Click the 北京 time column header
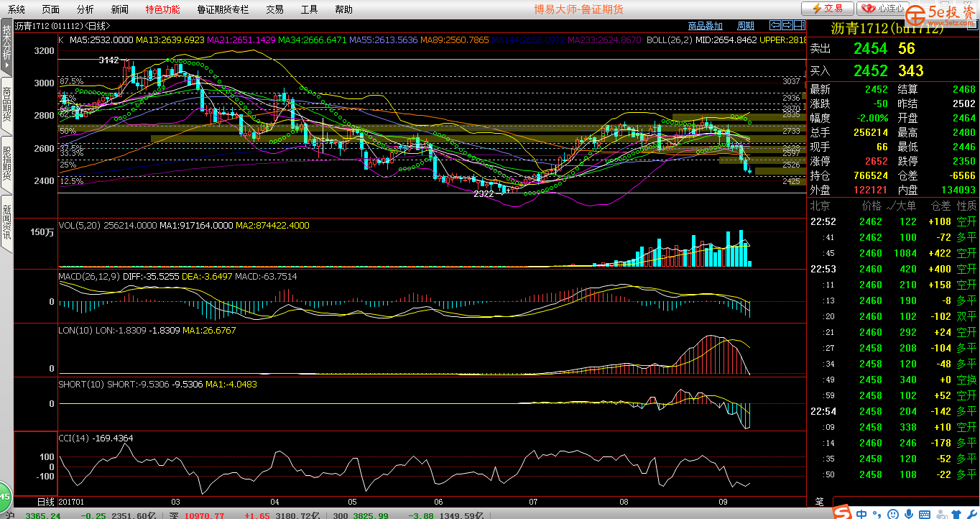The height and width of the screenshot is (519, 980). (x=820, y=206)
